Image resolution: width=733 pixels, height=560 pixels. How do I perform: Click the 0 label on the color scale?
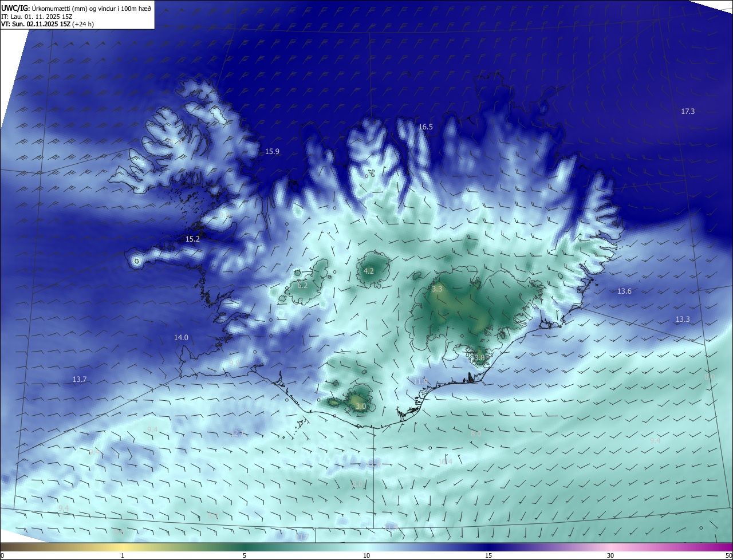click(x=2, y=555)
